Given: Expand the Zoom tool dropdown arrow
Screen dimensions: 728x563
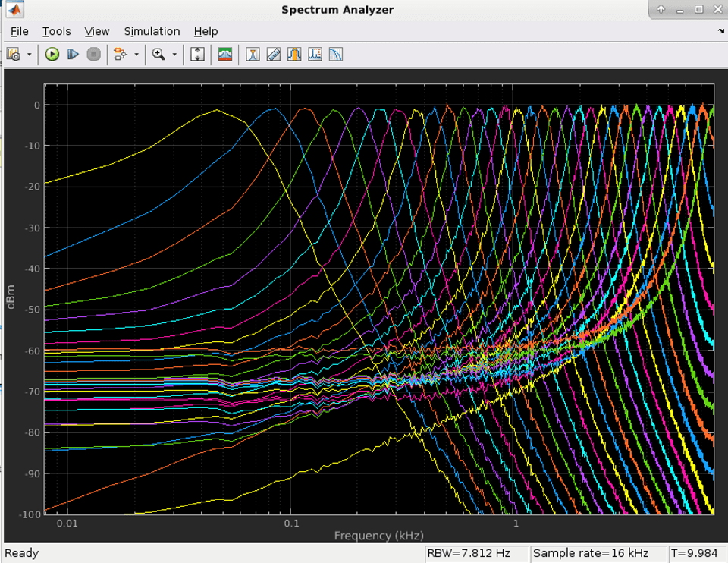Looking at the screenshot, I should coord(174,55).
